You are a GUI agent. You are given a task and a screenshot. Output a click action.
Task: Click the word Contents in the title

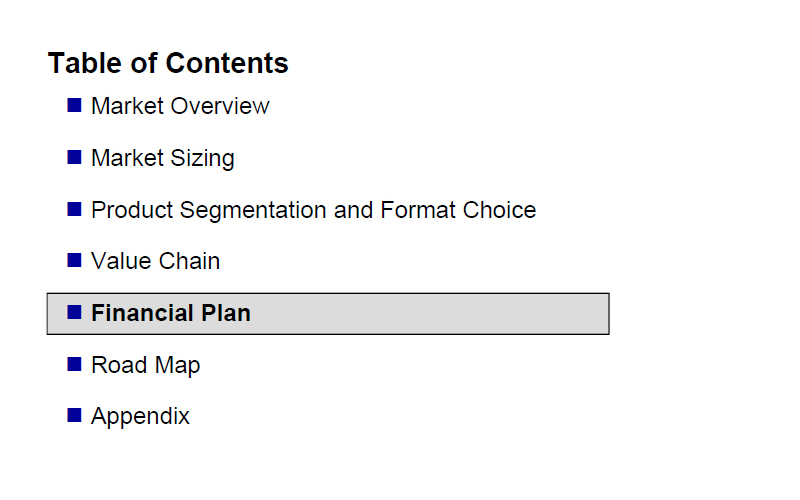coord(227,63)
